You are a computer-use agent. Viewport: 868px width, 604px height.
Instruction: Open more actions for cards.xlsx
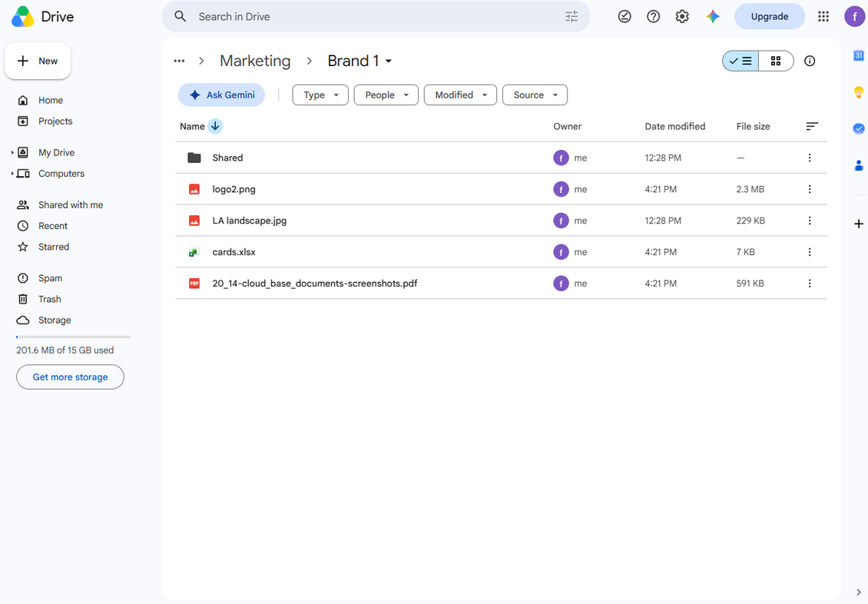coord(810,252)
